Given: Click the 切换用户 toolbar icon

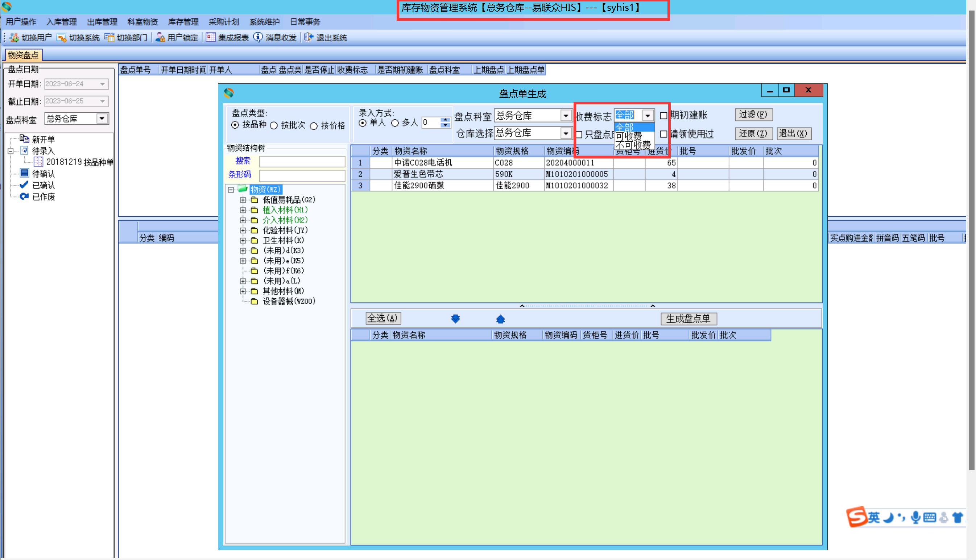Looking at the screenshot, I should click(x=14, y=37).
